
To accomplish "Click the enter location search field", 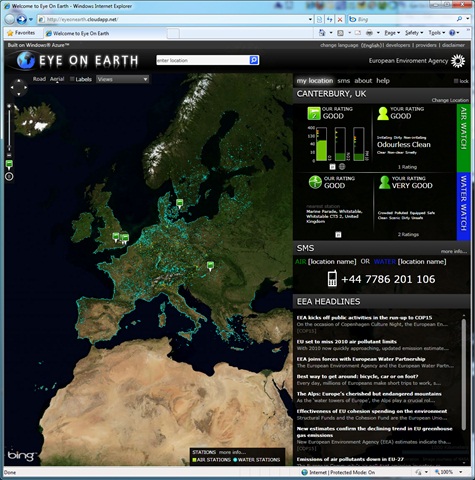I will coord(203,60).
